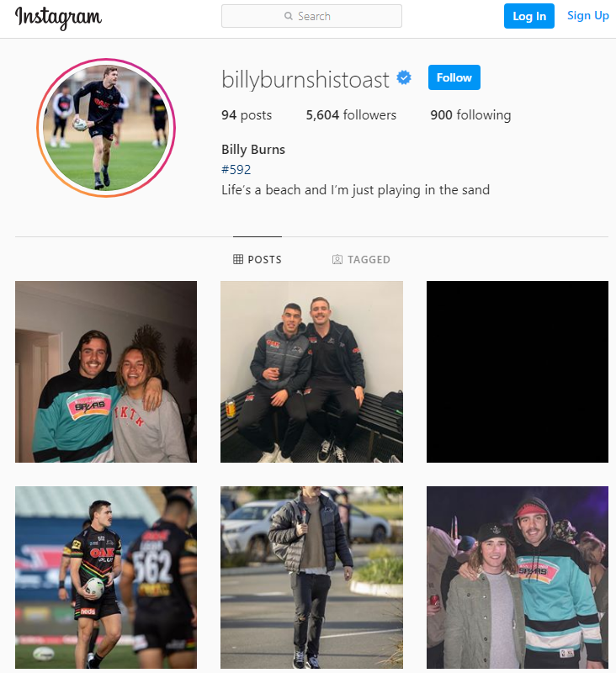Open the #592 hashtag link
The image size is (616, 673).
click(236, 170)
